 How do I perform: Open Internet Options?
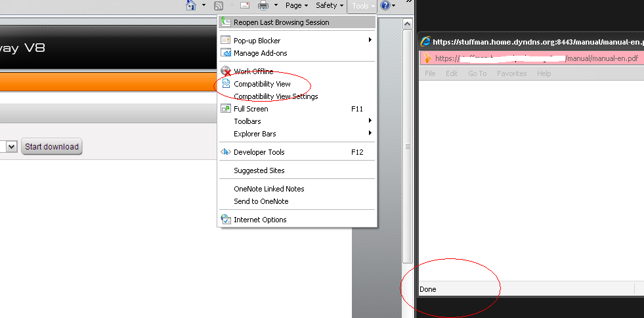[297, 220]
